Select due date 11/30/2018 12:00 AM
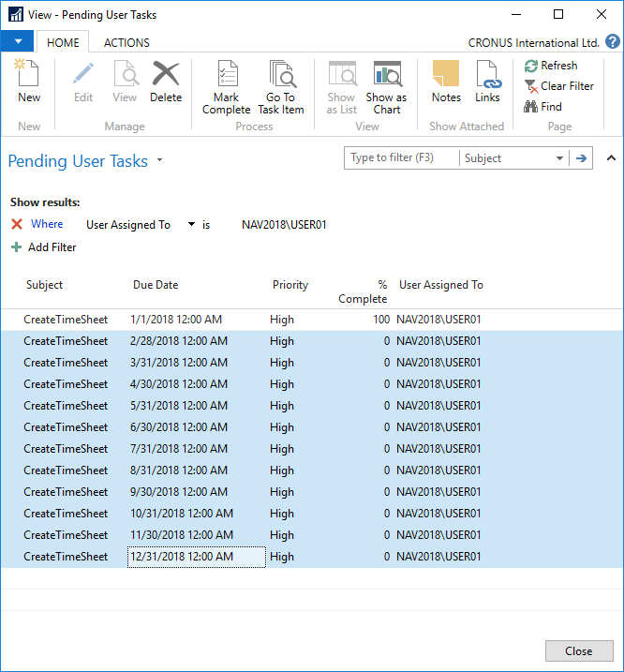 click(x=182, y=535)
